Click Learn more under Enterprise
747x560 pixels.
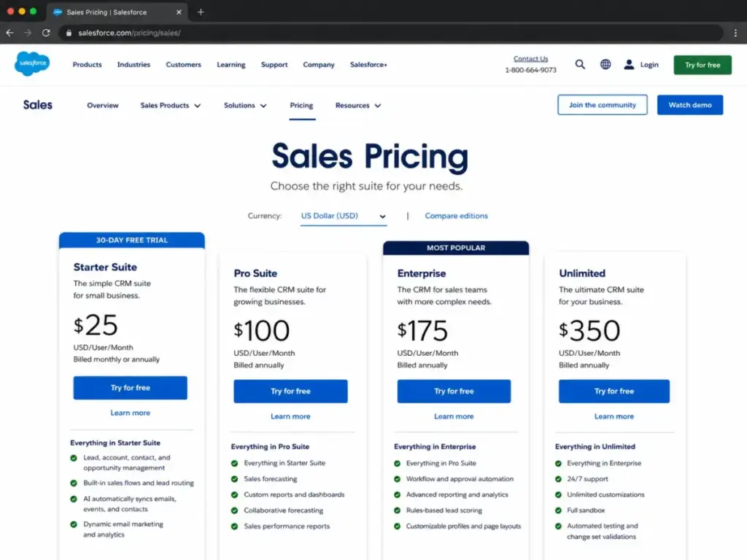454,416
